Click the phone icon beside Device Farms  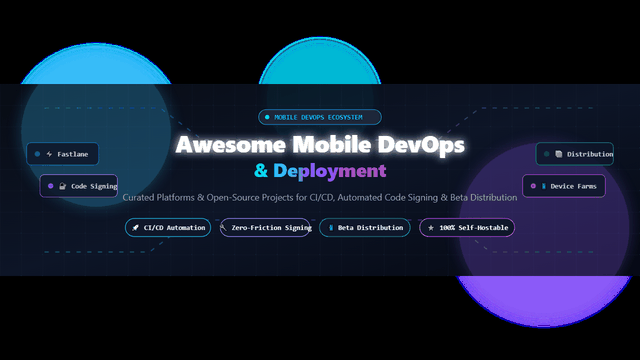[544, 186]
